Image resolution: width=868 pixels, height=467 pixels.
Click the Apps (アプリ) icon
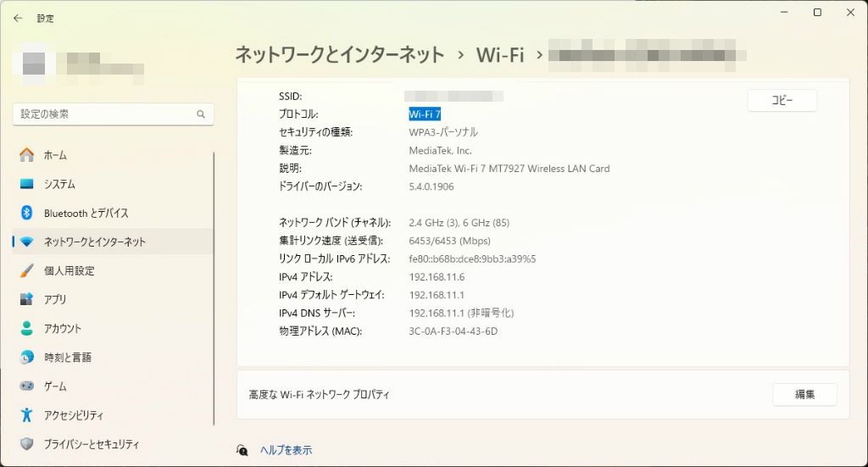point(26,299)
